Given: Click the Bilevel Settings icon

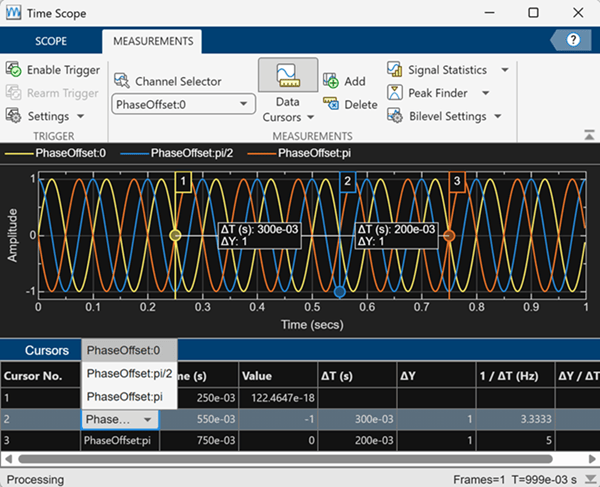Looking at the screenshot, I should (x=395, y=116).
